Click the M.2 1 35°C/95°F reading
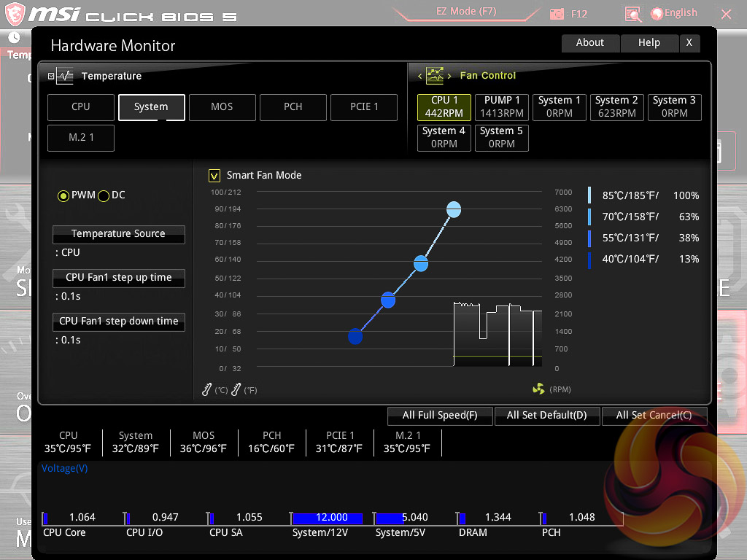 pyautogui.click(x=407, y=443)
